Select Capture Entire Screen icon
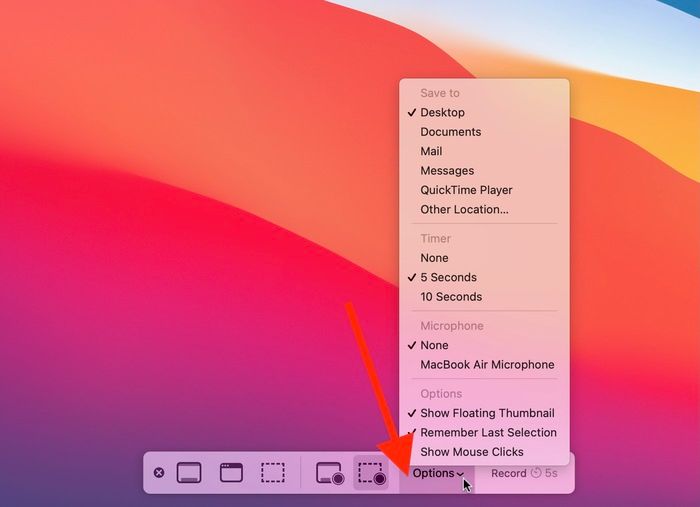Viewport: 700px width, 507px height. click(189, 473)
